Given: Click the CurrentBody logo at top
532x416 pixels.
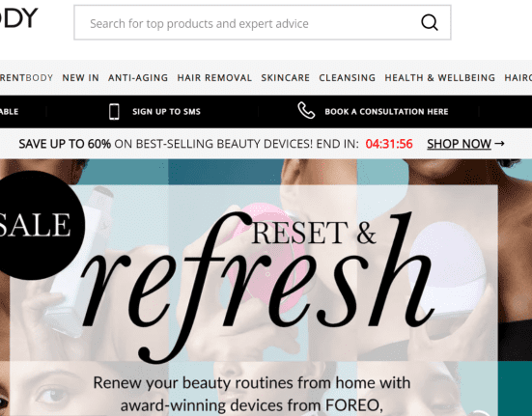Looking at the screenshot, I should click(x=18, y=17).
